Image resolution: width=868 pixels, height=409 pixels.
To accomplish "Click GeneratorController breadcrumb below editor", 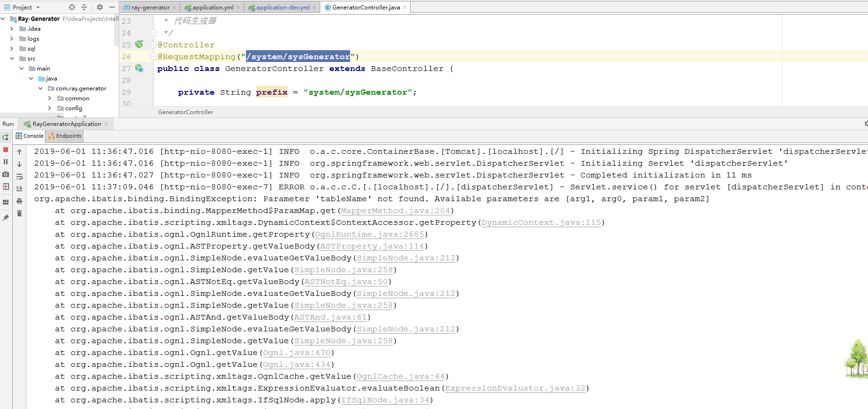I will coord(185,112).
